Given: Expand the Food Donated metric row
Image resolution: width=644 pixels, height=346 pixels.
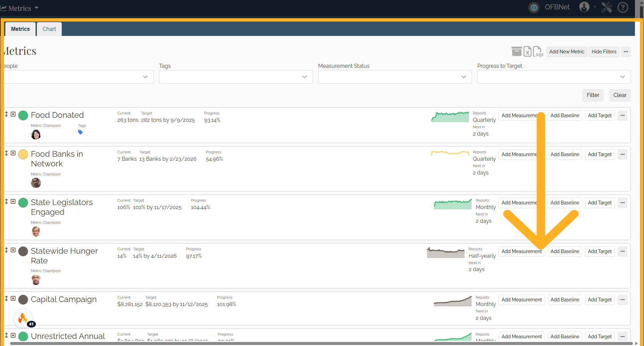Looking at the screenshot, I should pyautogui.click(x=13, y=114).
